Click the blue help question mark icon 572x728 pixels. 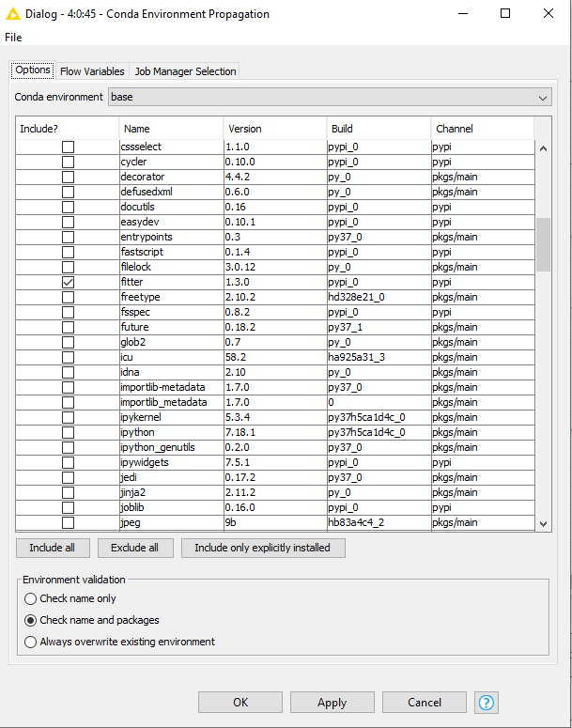tap(487, 702)
